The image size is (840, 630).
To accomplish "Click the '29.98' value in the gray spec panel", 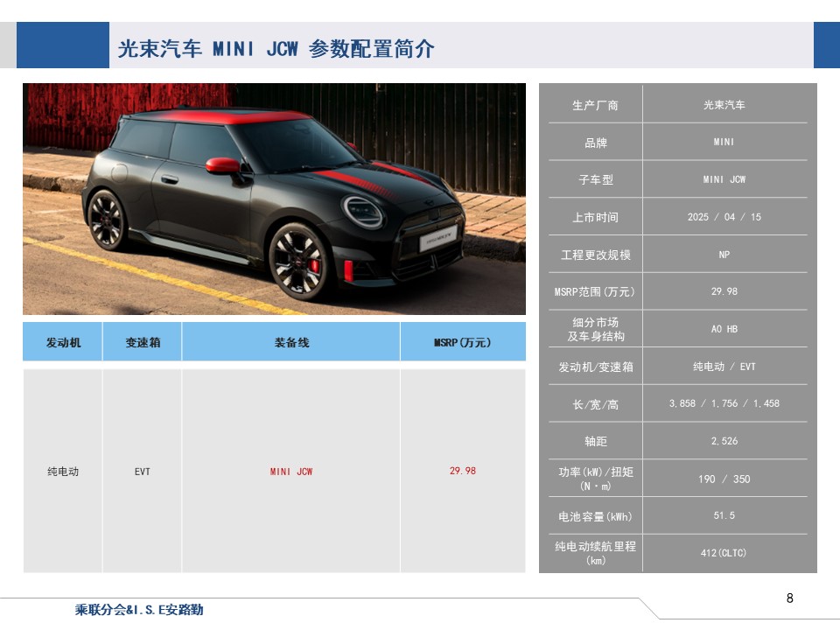I will [724, 291].
